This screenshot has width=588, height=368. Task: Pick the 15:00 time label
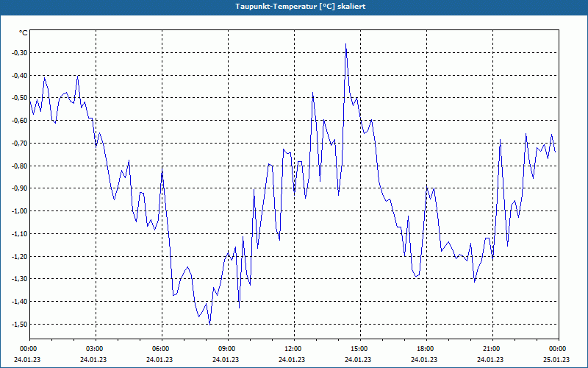pos(359,349)
